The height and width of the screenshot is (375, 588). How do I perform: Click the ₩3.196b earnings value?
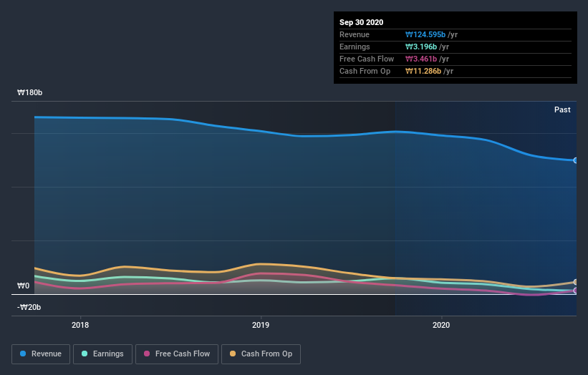[420, 47]
